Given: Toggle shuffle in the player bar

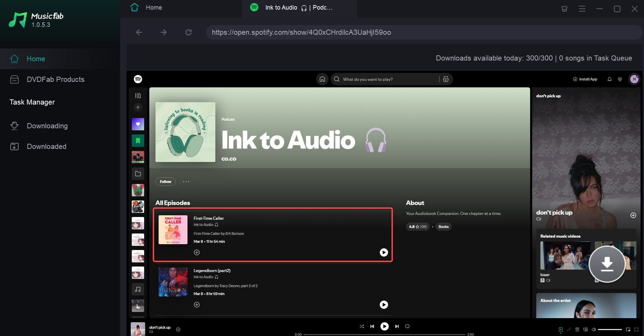Looking at the screenshot, I should point(362,326).
